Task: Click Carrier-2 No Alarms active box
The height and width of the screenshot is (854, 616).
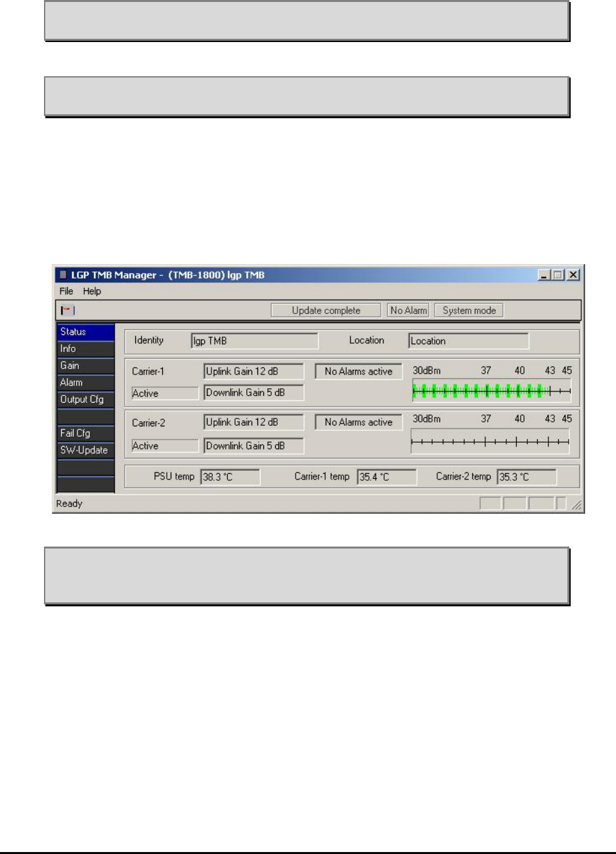Action: pos(359,422)
